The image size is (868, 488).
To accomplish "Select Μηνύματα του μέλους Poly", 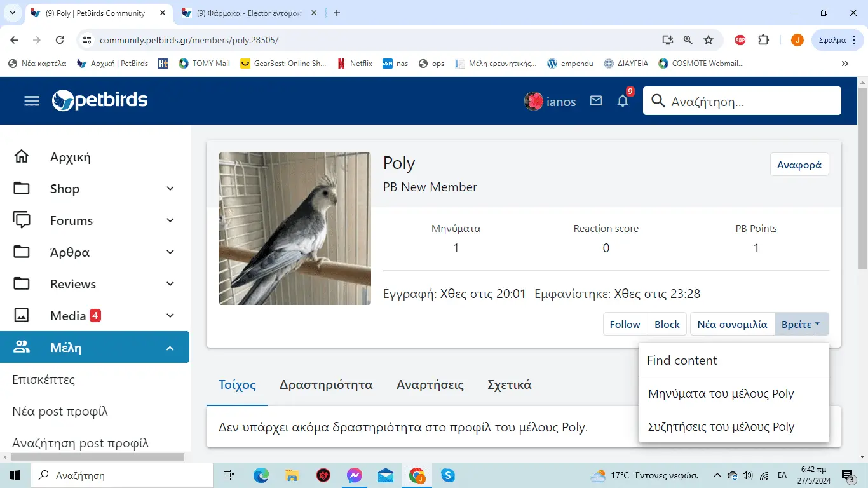I will click(734, 394).
